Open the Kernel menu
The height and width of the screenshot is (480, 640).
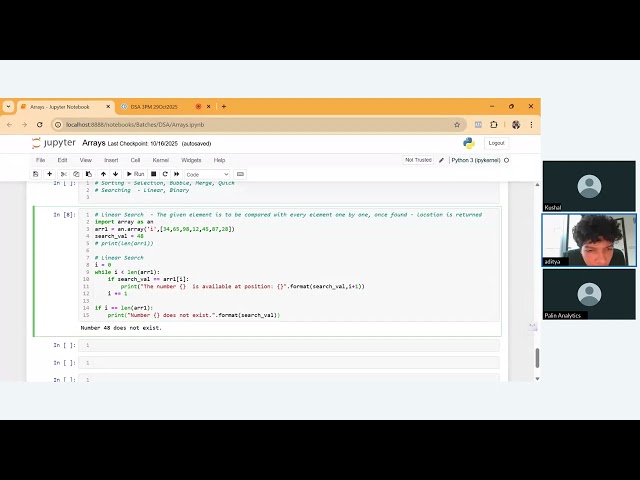click(161, 160)
